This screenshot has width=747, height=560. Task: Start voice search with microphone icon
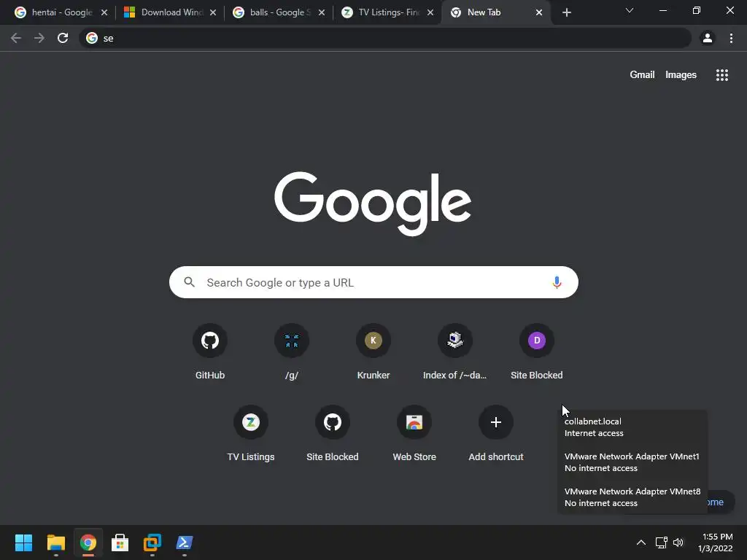[x=557, y=282]
